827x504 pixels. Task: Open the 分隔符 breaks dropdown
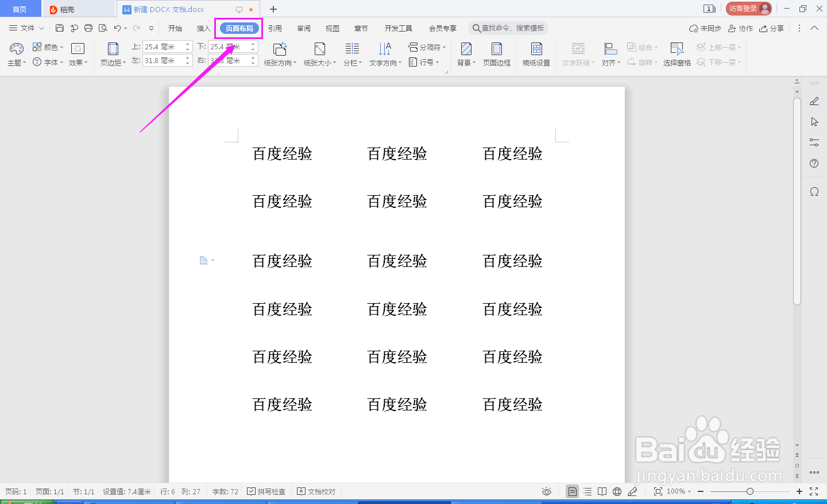coord(427,47)
